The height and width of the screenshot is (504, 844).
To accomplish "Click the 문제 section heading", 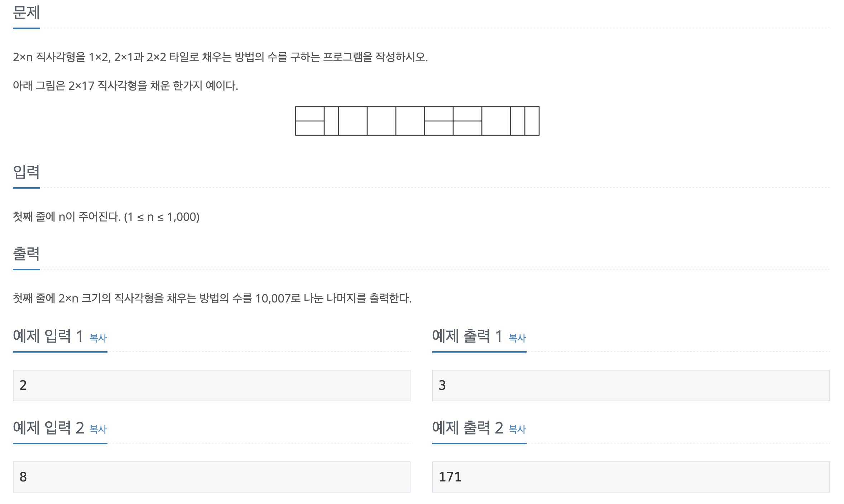I will click(x=26, y=12).
